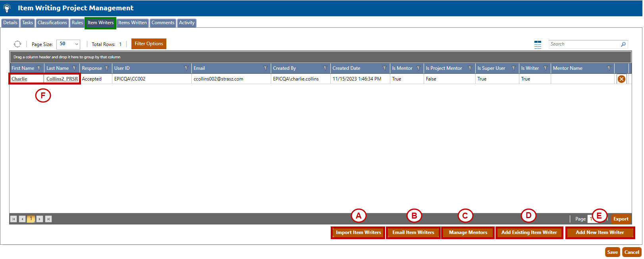Delete Charlie row with orange X icon
This screenshot has width=644, height=259.
(x=621, y=79)
